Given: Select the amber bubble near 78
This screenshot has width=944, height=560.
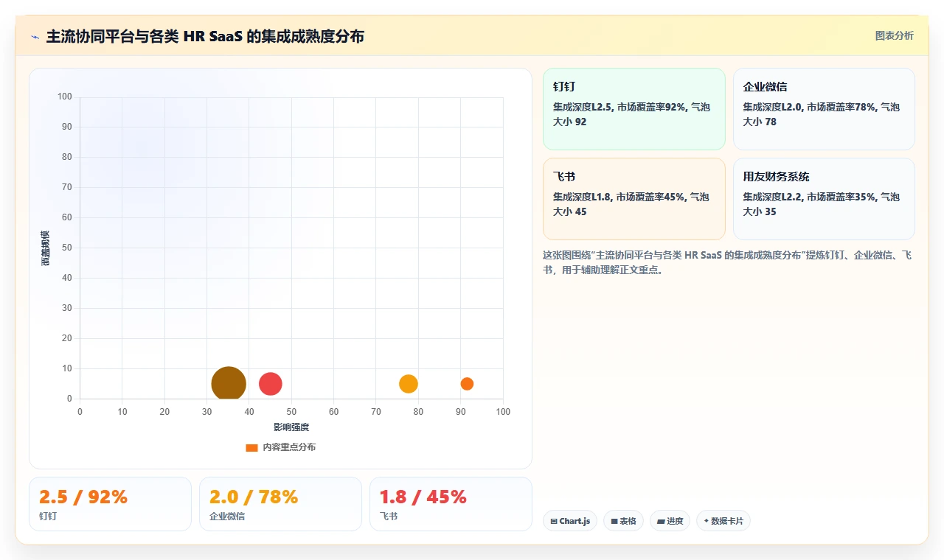Looking at the screenshot, I should 409,384.
